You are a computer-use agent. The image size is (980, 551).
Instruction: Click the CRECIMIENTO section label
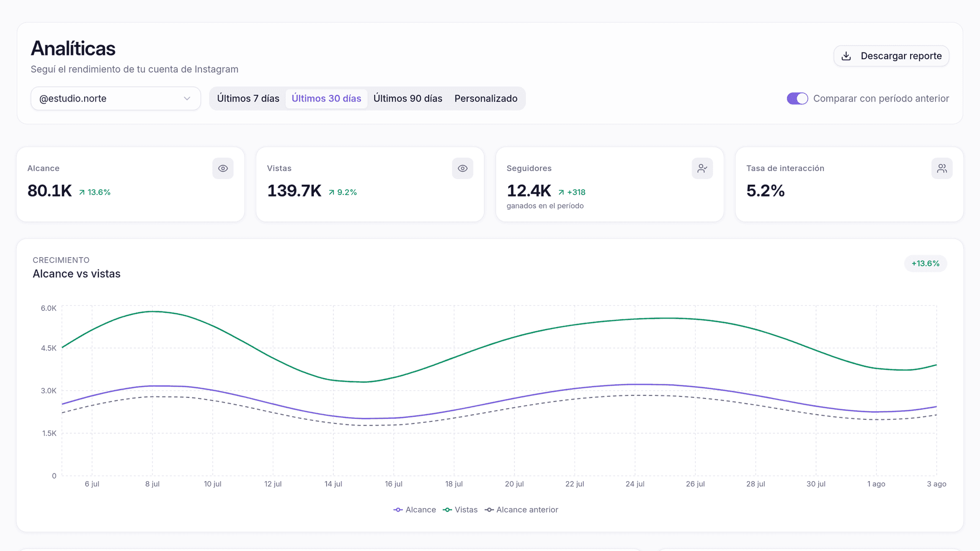[61, 260]
